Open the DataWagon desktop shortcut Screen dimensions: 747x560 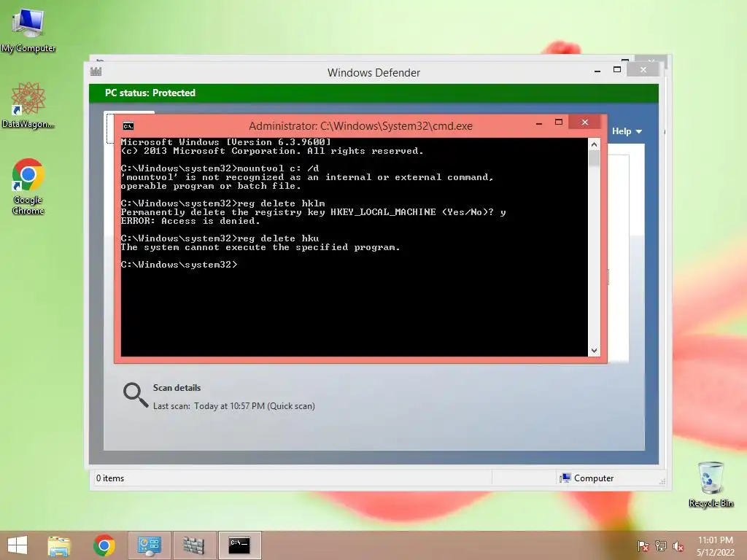(28, 105)
